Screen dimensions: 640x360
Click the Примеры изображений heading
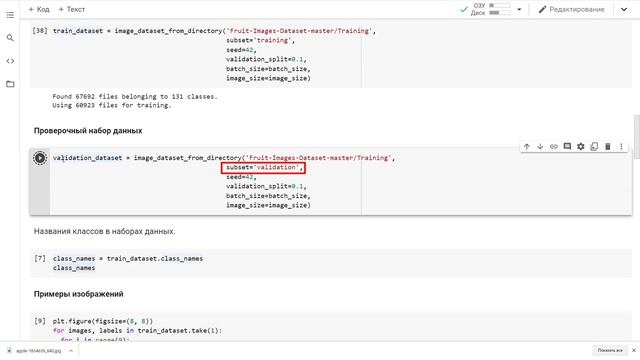[x=78, y=294]
